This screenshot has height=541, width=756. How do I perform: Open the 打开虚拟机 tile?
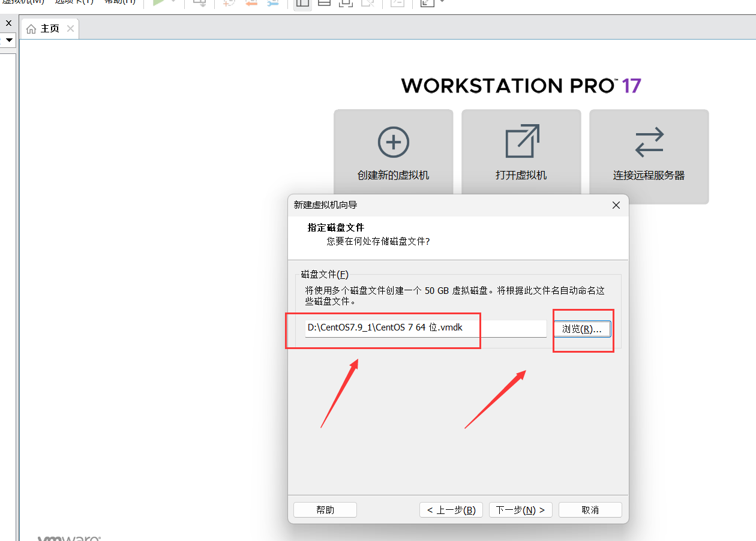pyautogui.click(x=521, y=157)
